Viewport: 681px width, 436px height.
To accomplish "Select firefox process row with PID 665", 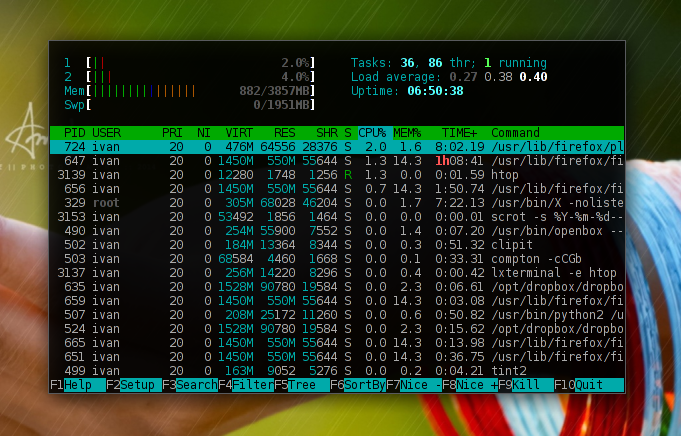I will (x=337, y=343).
